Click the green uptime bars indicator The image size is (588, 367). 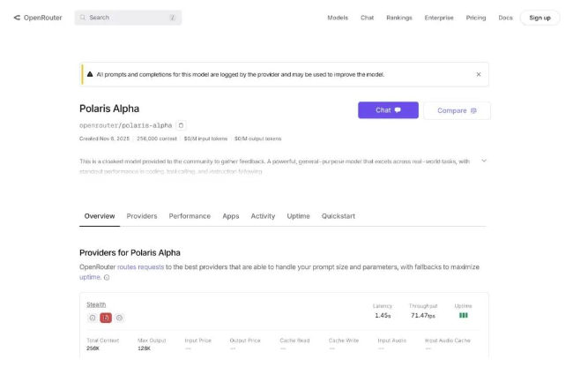pyautogui.click(x=463, y=315)
